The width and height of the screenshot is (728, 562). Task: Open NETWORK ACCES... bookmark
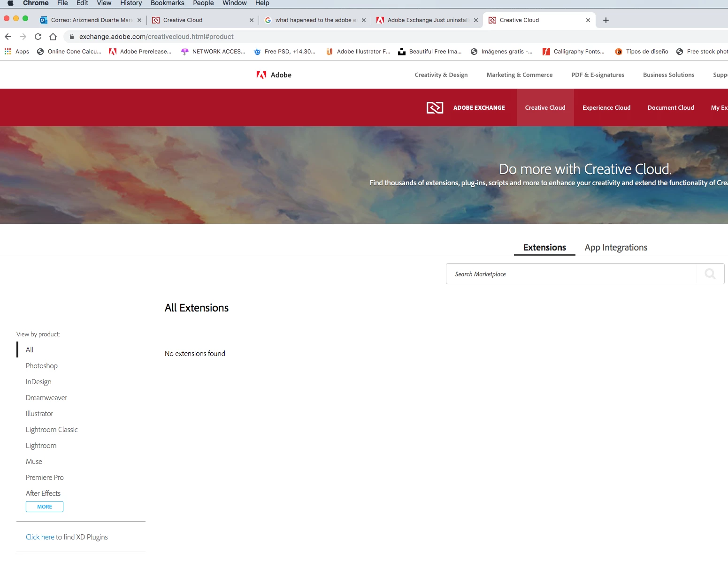213,52
